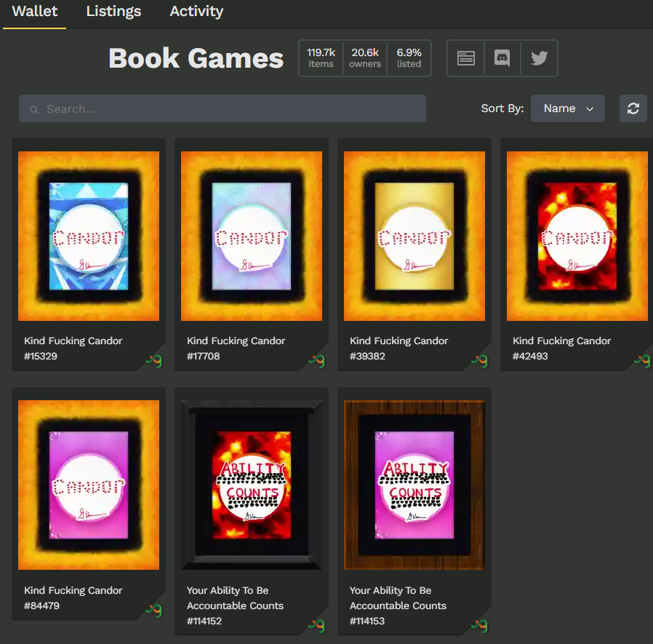The image size is (653, 644).
Task: Click corner logo icon on card #15329
Action: tap(153, 360)
